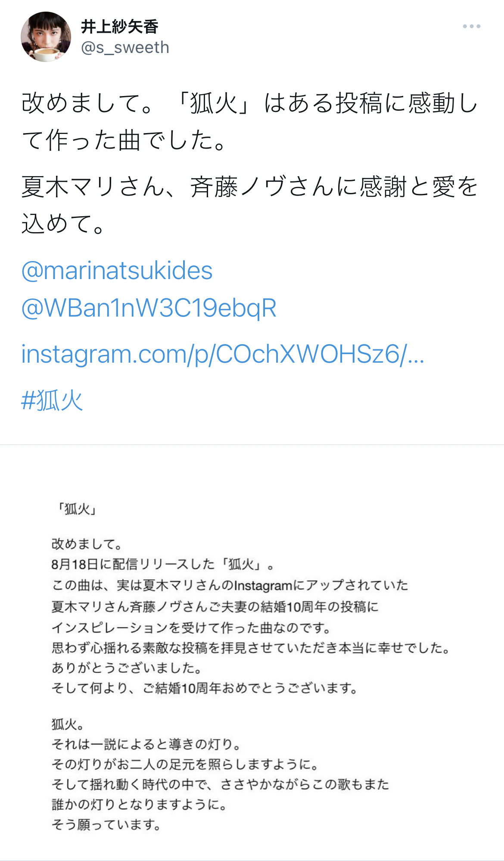Tap the tweet text starting 改めまして
504x861 pixels.
[x=249, y=121]
